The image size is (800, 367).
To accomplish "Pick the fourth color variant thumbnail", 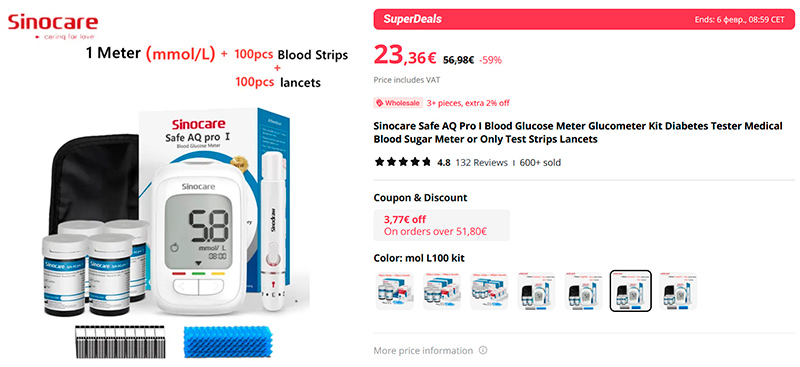I will tap(536, 290).
